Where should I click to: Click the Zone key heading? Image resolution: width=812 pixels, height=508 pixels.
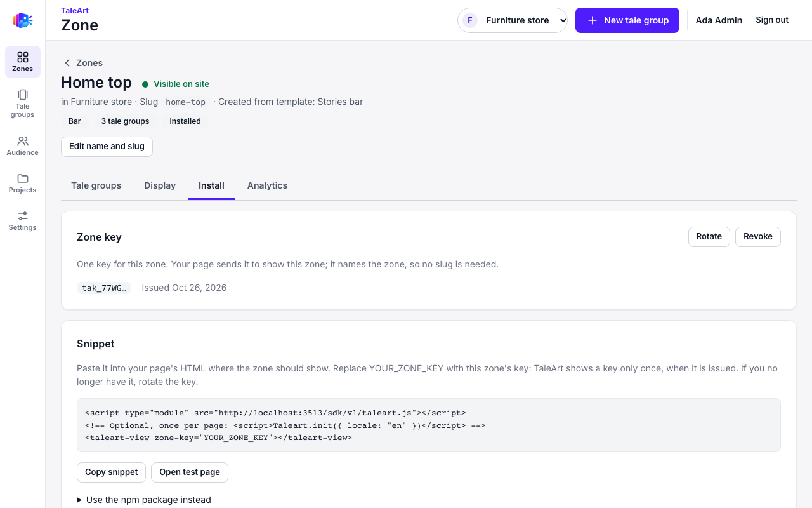coord(99,237)
